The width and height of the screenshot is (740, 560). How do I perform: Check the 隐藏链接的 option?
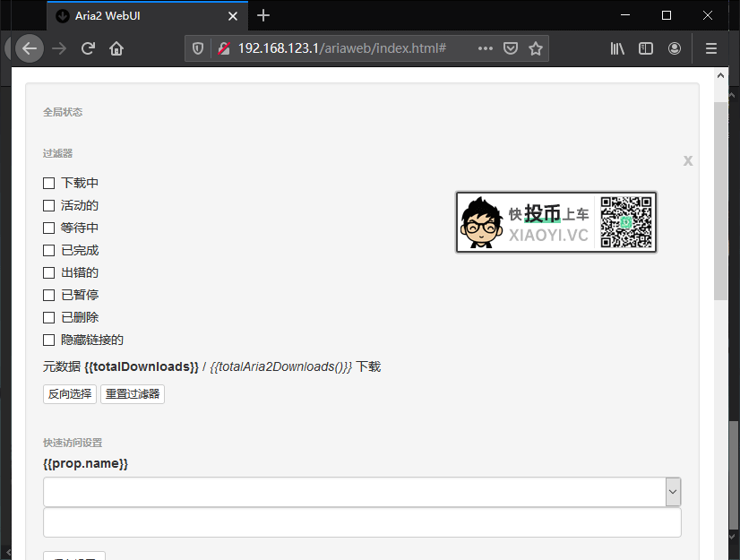(49, 340)
